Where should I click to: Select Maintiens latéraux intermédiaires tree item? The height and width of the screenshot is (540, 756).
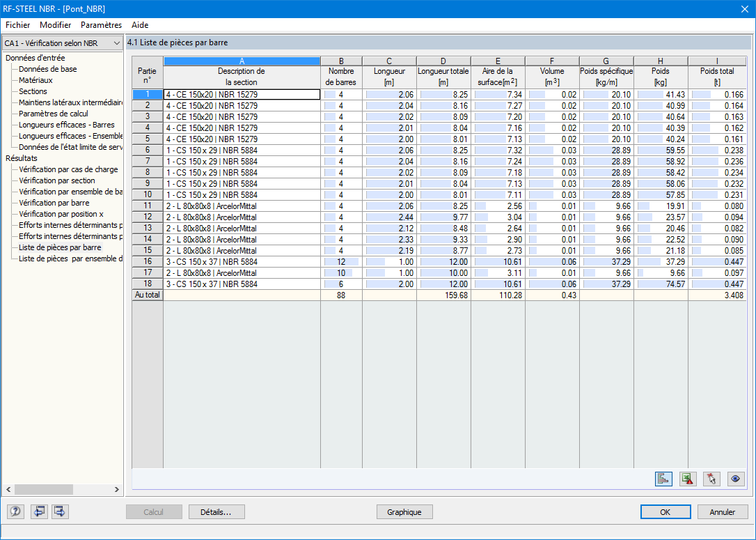(x=70, y=102)
